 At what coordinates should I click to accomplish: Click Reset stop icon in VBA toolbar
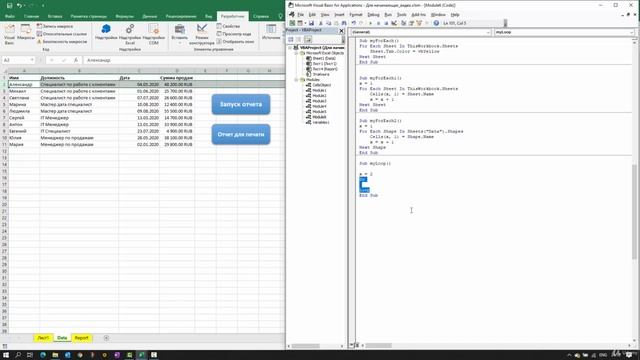[386, 23]
